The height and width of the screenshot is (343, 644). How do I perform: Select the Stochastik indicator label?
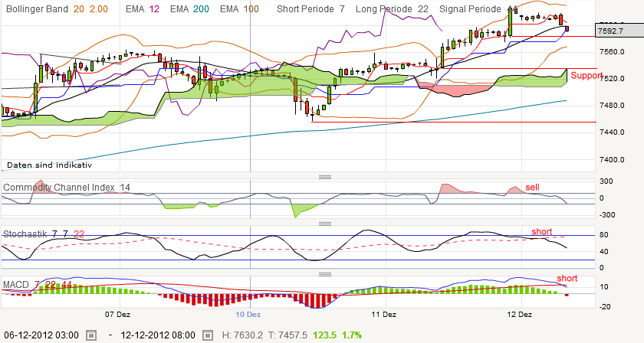(x=25, y=234)
